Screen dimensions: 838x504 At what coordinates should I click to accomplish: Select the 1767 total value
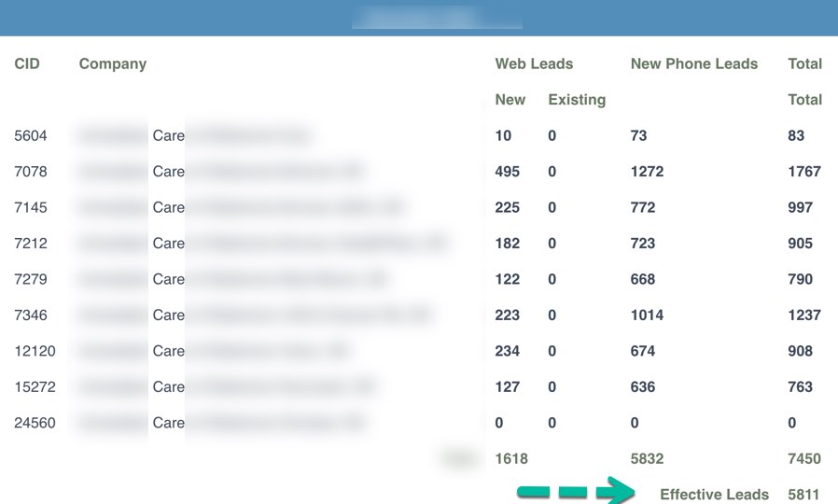[804, 172]
